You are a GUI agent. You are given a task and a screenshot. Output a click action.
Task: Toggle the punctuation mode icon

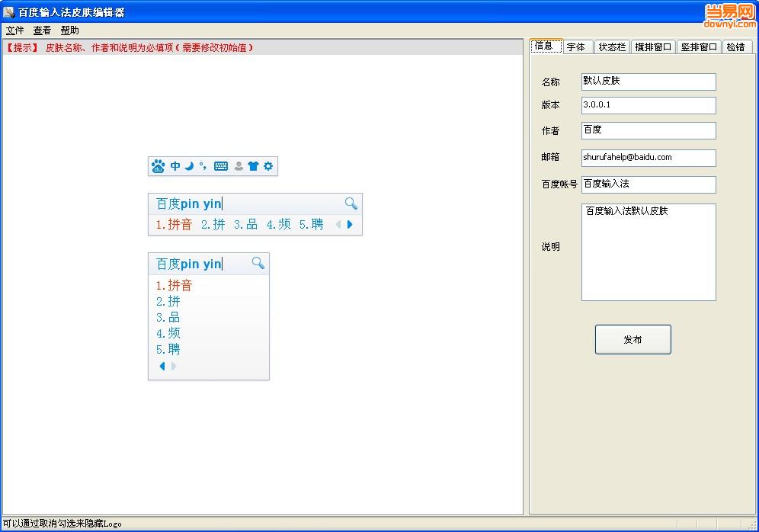pyautogui.click(x=203, y=165)
